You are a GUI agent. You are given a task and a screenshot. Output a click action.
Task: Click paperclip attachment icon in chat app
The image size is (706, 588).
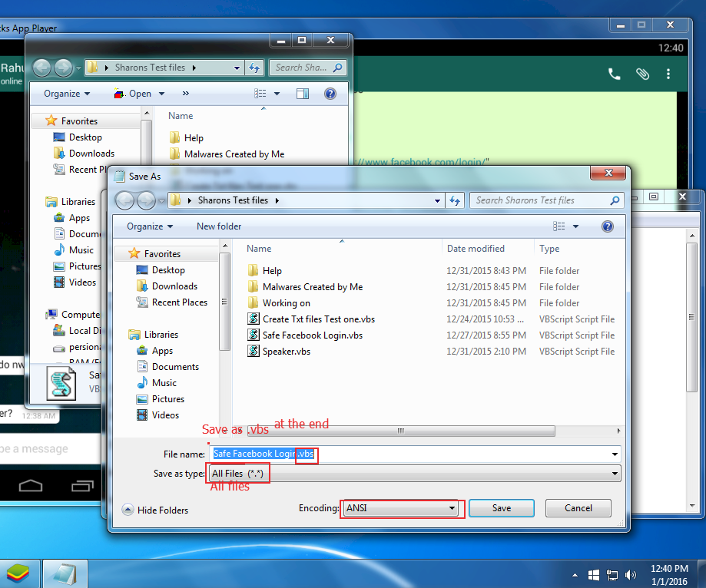point(642,74)
